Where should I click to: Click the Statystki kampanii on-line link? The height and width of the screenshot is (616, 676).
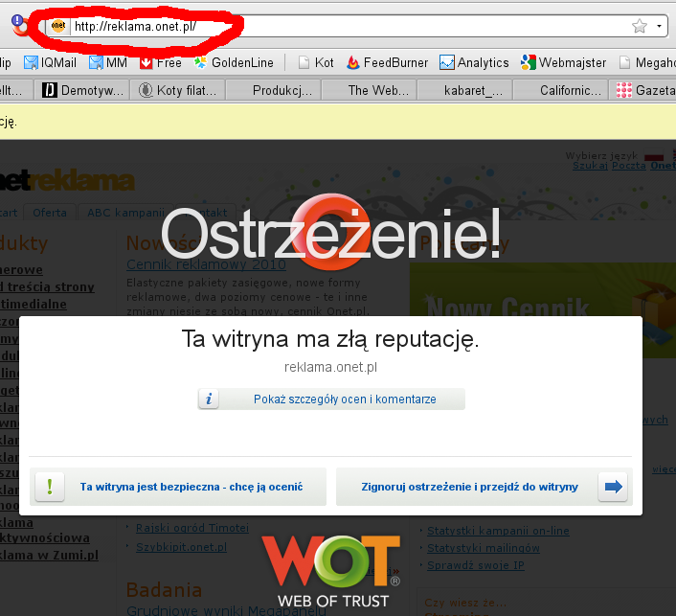coord(498,531)
